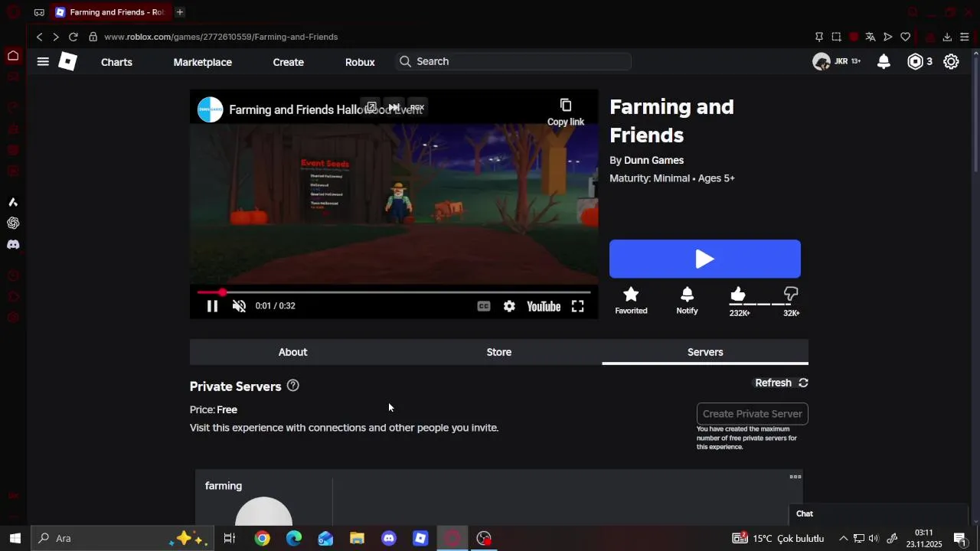
Task: Open taskbar volume control
Action: (874, 539)
